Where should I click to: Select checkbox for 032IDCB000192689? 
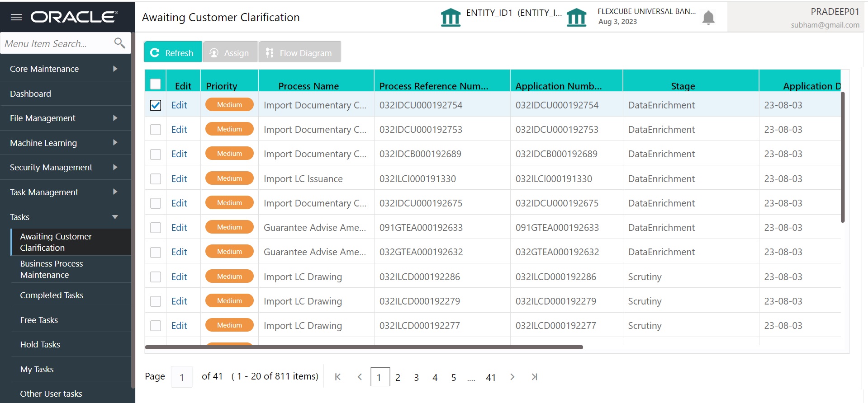tap(155, 154)
